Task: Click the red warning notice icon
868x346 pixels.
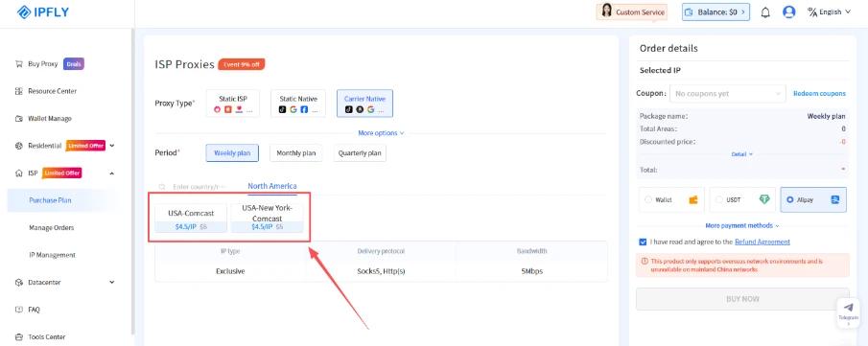Action: (x=645, y=261)
